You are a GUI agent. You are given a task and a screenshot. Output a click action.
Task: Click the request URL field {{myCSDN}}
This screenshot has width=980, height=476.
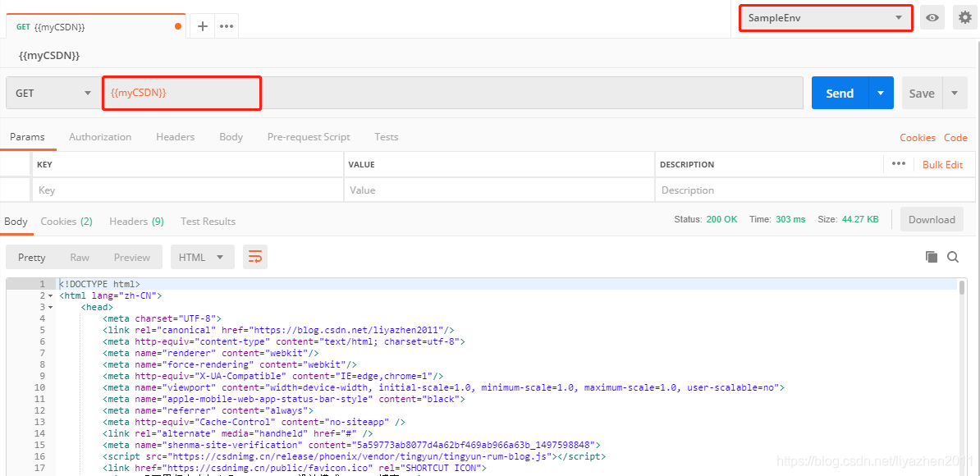click(x=452, y=93)
